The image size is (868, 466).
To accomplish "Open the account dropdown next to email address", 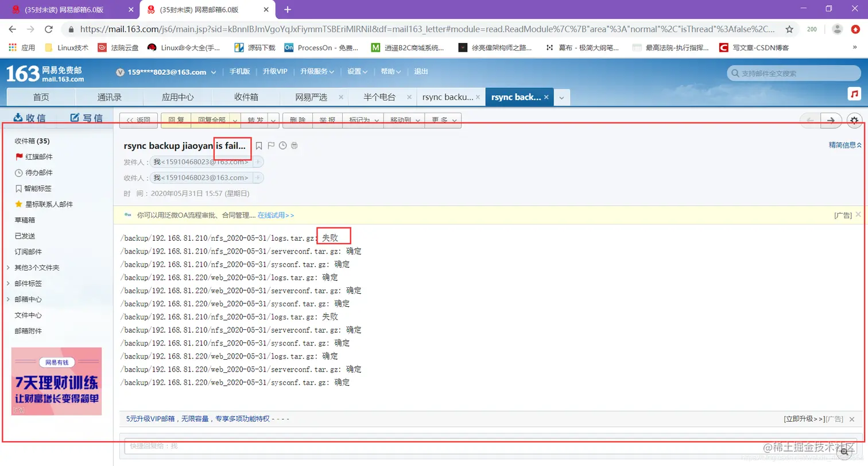I will (x=214, y=72).
